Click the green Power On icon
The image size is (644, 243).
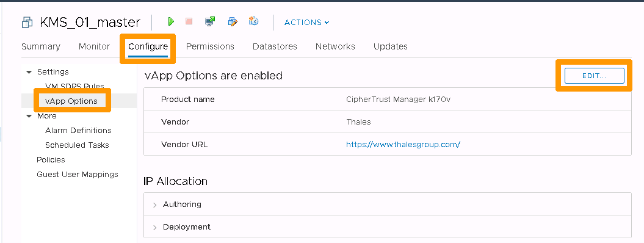click(x=172, y=21)
